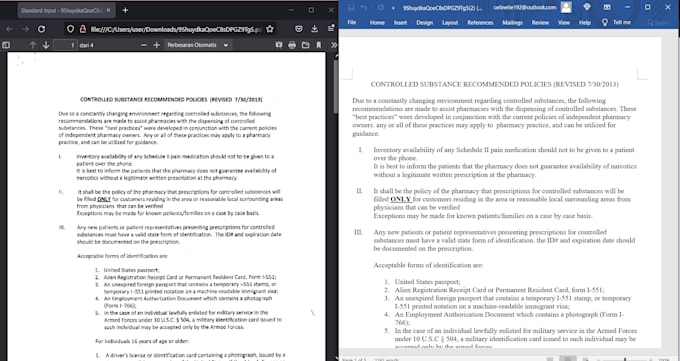Screen dimensions: 680x361
Task: Open the celinelie192@outlook.com account
Action: (524, 7)
